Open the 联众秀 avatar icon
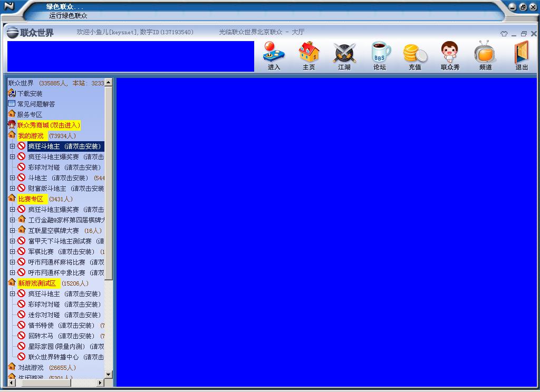This screenshot has width=540, height=392. [x=450, y=52]
